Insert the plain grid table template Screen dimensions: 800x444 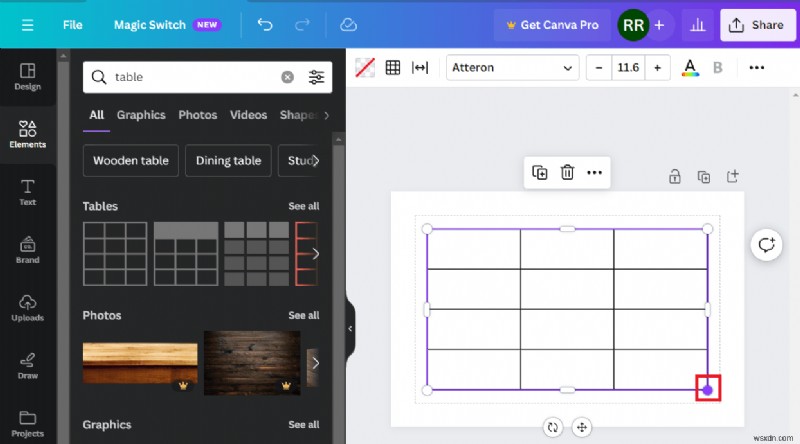115,254
